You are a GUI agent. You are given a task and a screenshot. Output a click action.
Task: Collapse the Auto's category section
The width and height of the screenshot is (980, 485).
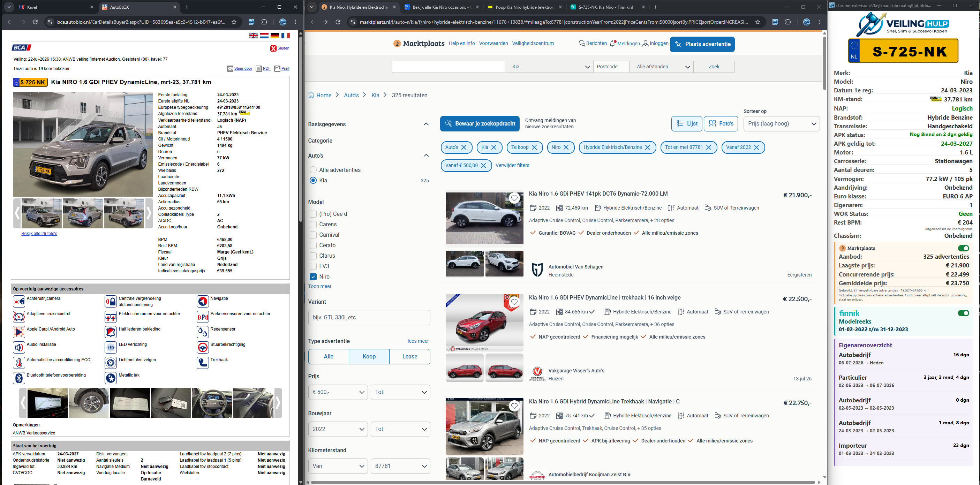(x=426, y=155)
